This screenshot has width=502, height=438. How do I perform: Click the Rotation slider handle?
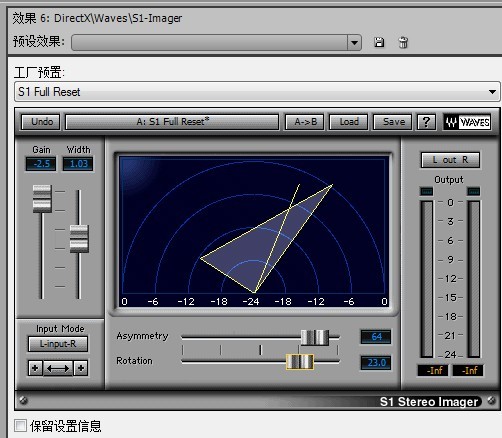pyautogui.click(x=300, y=362)
